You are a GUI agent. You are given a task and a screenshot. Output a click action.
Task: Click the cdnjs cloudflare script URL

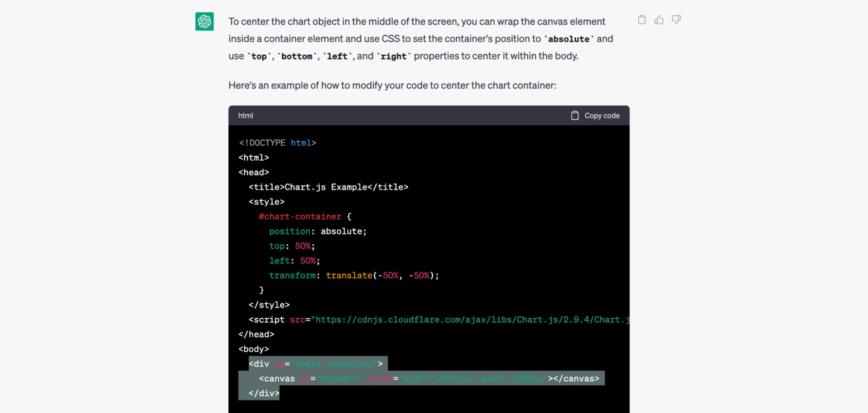(471, 320)
